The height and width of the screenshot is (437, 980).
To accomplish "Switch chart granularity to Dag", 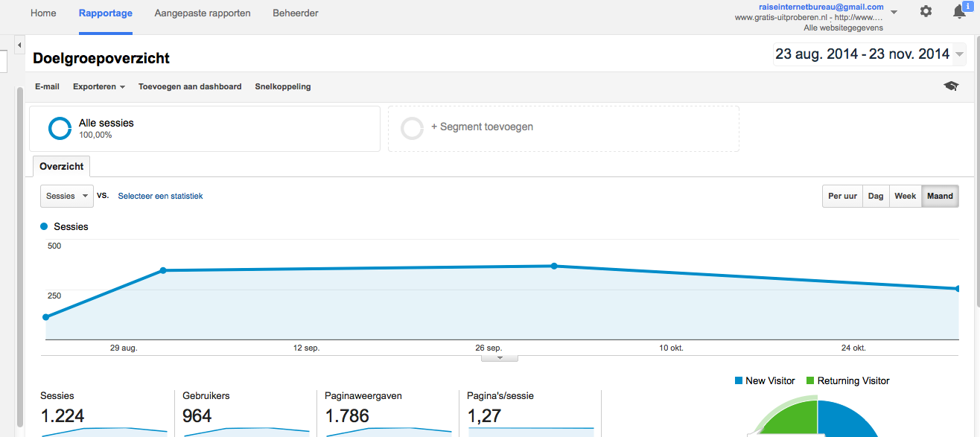I will (876, 196).
